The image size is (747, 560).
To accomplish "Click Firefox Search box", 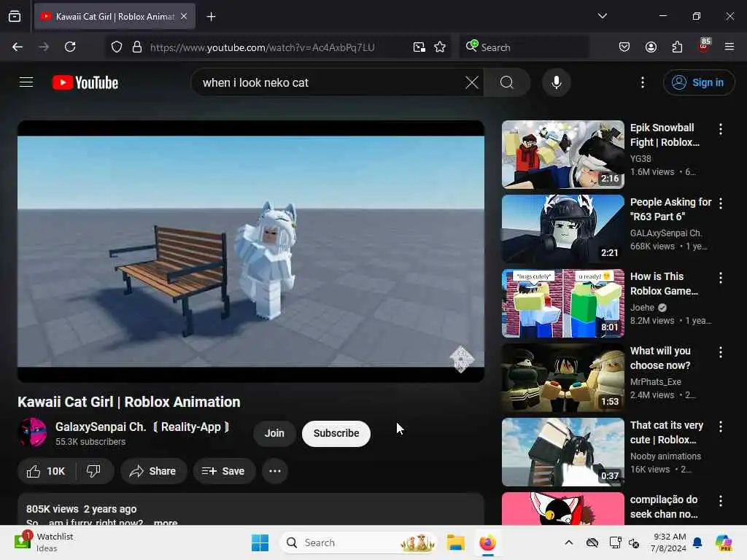I will click(x=524, y=47).
